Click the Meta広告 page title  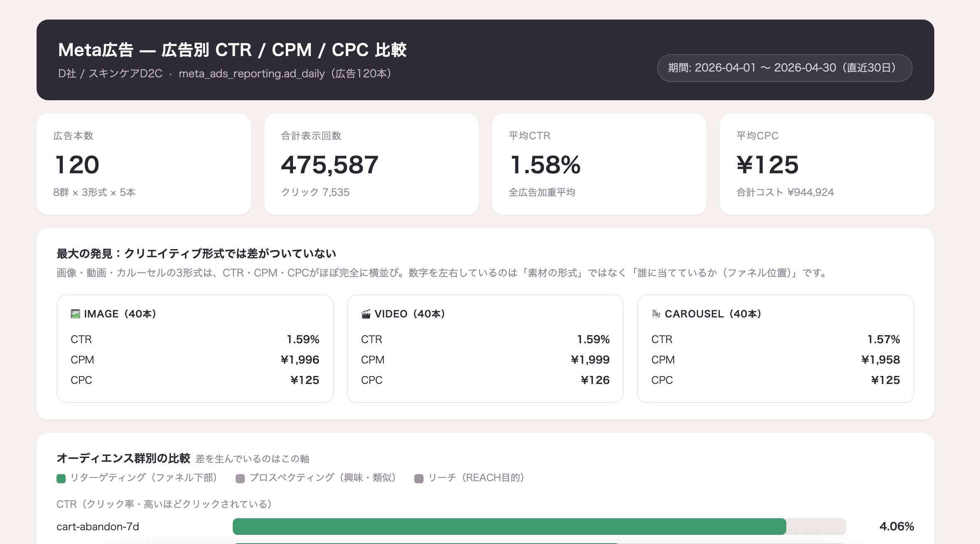[232, 50]
